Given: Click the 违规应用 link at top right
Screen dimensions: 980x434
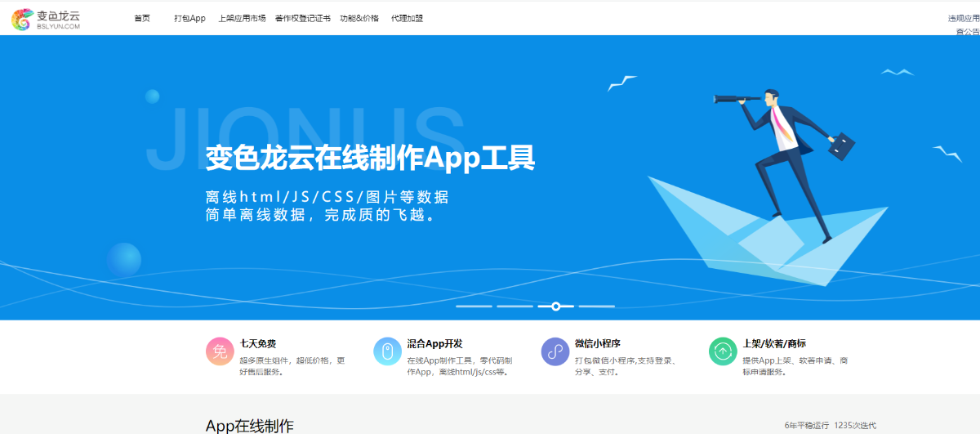Looking at the screenshot, I should (964, 18).
